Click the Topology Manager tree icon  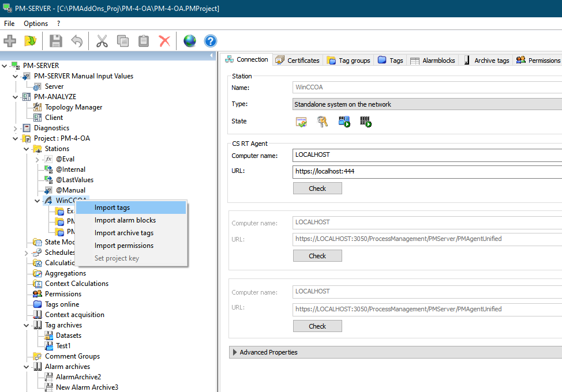pos(38,107)
